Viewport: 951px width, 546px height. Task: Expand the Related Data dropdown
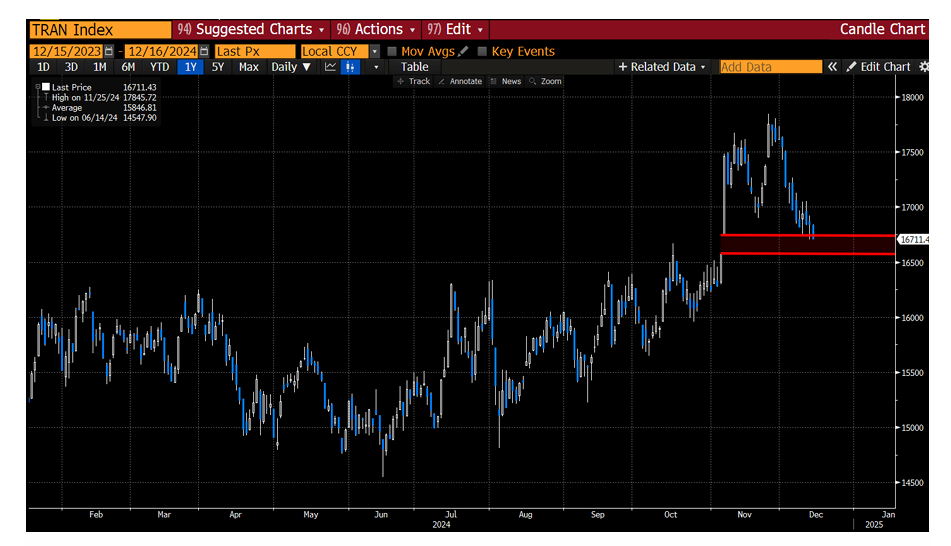pyautogui.click(x=662, y=67)
